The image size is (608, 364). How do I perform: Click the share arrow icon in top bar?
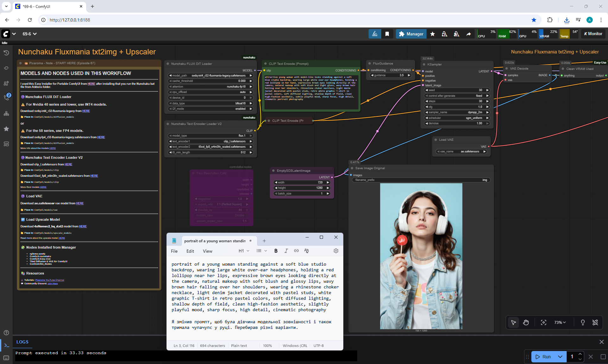(468, 34)
